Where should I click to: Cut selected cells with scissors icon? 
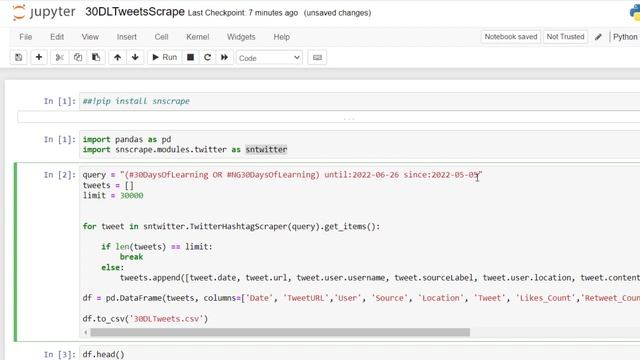(x=59, y=58)
